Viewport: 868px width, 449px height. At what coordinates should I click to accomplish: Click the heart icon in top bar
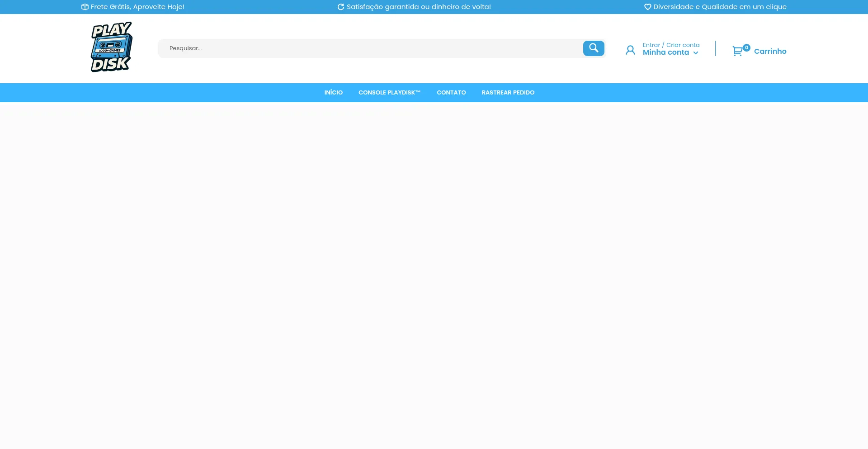[x=647, y=7]
